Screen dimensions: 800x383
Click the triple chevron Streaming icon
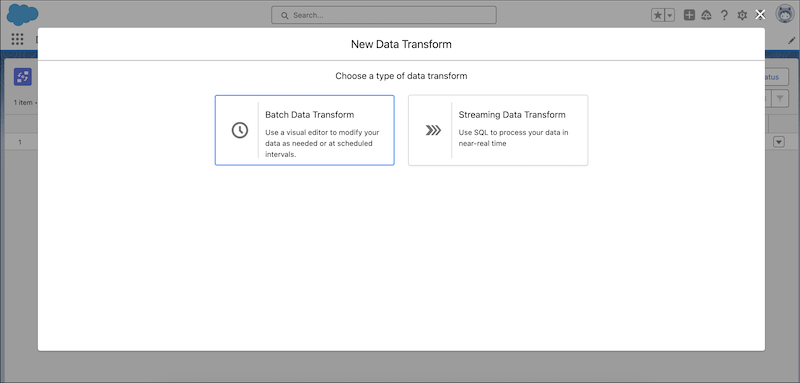[x=433, y=131]
